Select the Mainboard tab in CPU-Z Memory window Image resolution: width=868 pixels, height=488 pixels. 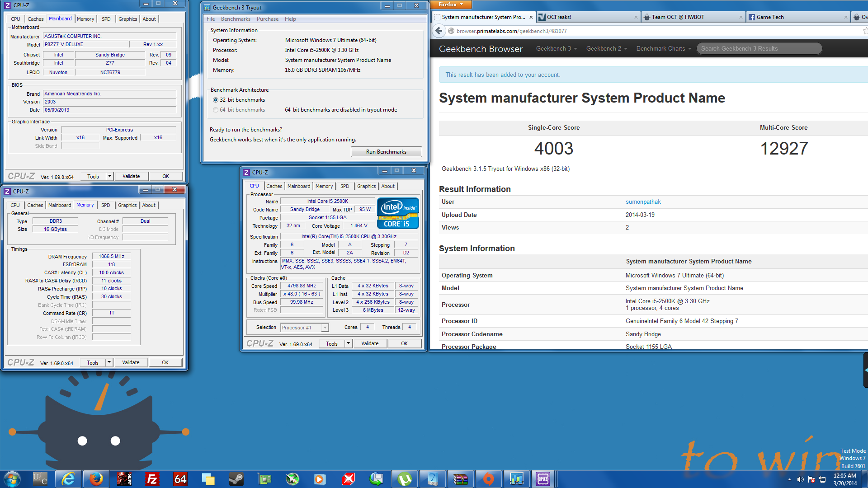tap(60, 205)
